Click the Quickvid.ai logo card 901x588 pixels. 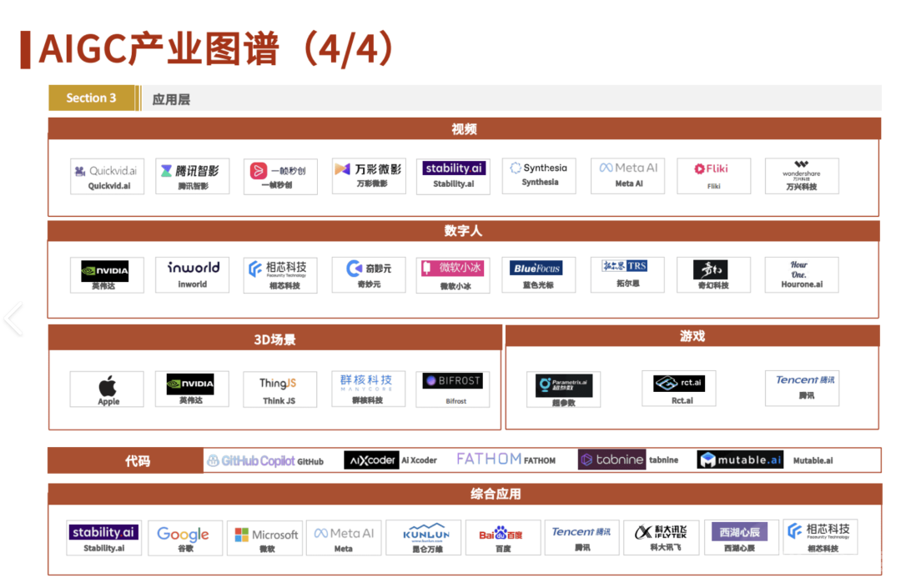click(x=108, y=176)
